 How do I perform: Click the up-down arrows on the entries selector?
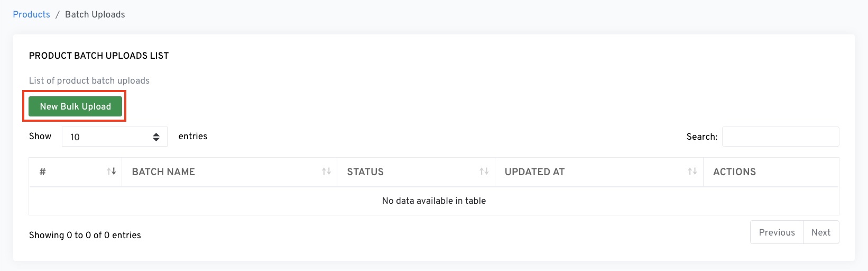(156, 137)
